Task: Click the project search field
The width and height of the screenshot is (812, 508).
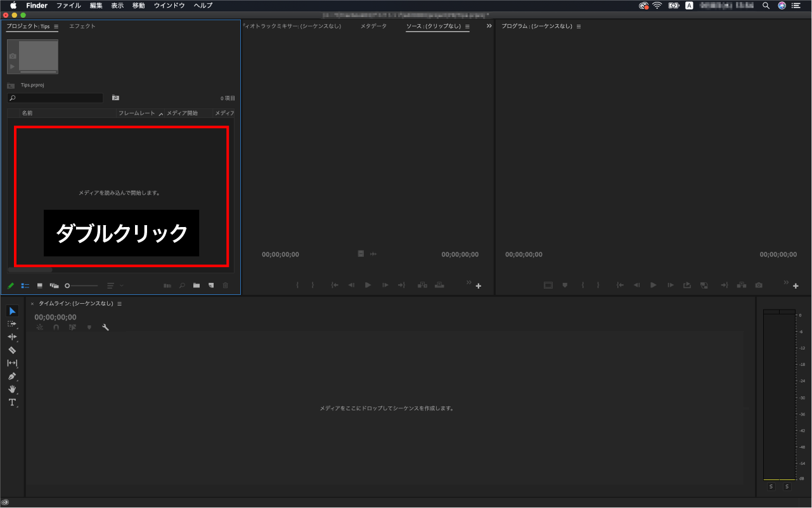Action: pos(55,98)
